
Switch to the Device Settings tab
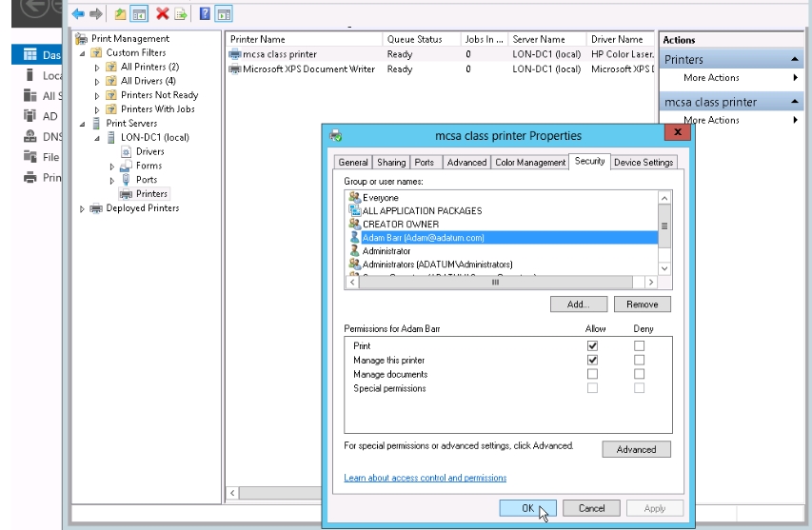pos(644,163)
